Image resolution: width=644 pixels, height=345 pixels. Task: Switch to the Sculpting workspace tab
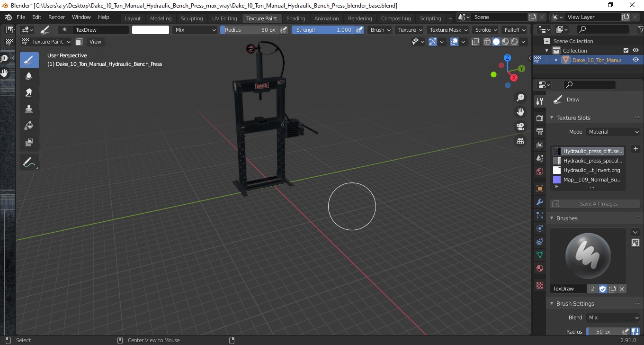click(x=192, y=18)
